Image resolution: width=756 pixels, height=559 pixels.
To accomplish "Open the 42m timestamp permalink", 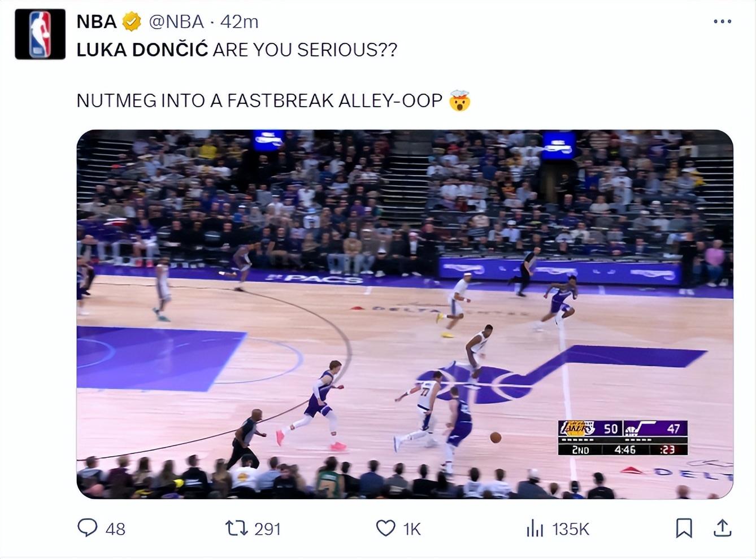I will pyautogui.click(x=240, y=21).
